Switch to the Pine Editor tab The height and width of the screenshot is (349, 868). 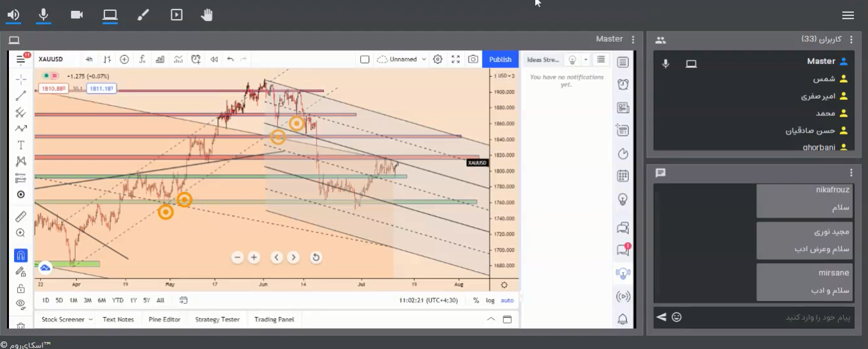[x=164, y=320]
